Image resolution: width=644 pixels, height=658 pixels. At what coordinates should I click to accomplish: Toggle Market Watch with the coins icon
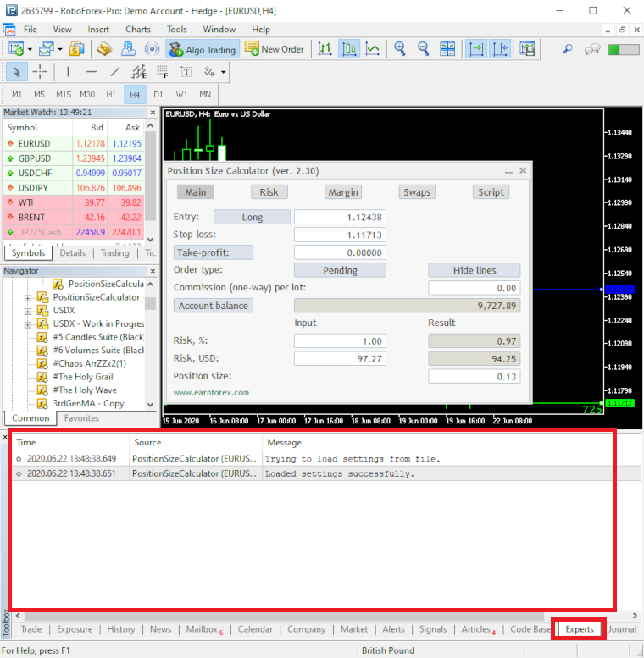coord(104,49)
